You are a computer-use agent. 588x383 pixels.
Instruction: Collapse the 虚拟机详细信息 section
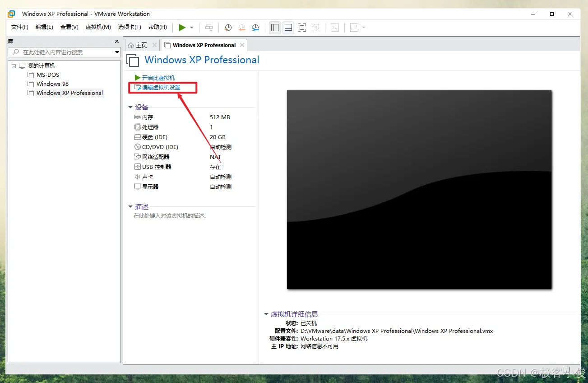pos(266,314)
